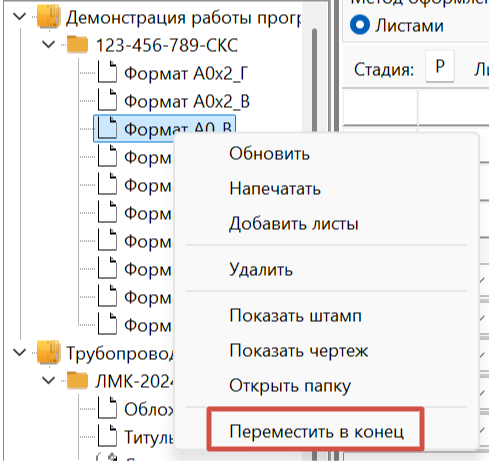Click Переместить в конец menu entry

click(x=316, y=431)
